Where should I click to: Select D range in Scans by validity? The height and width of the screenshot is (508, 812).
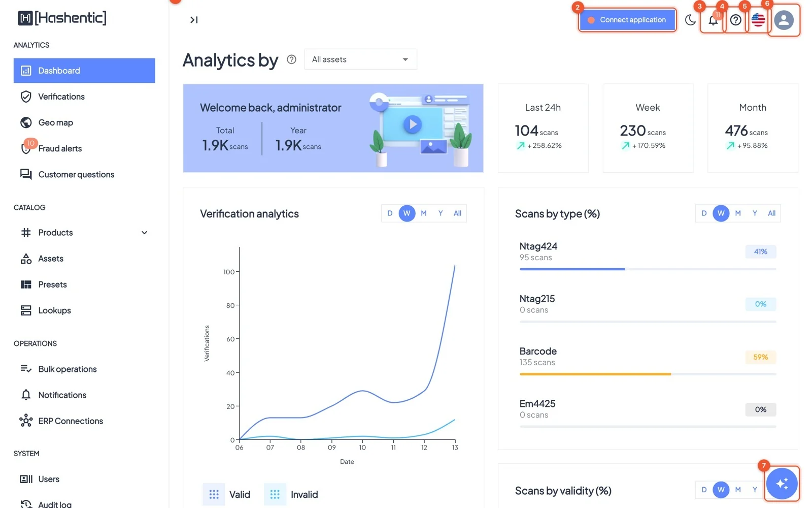tap(704, 490)
